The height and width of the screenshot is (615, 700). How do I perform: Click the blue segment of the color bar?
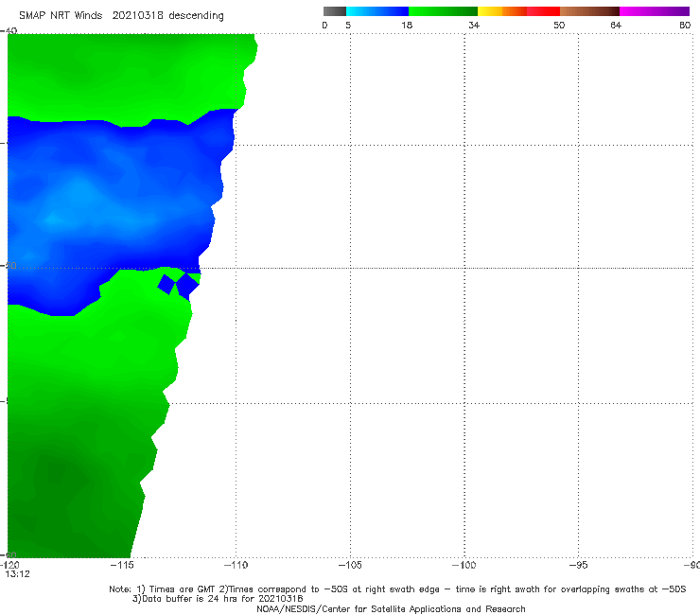click(x=377, y=11)
